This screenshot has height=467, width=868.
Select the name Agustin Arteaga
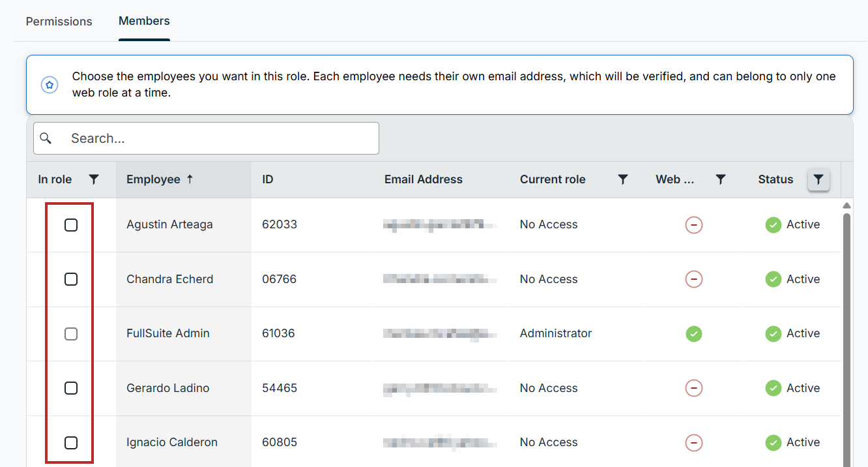169,224
